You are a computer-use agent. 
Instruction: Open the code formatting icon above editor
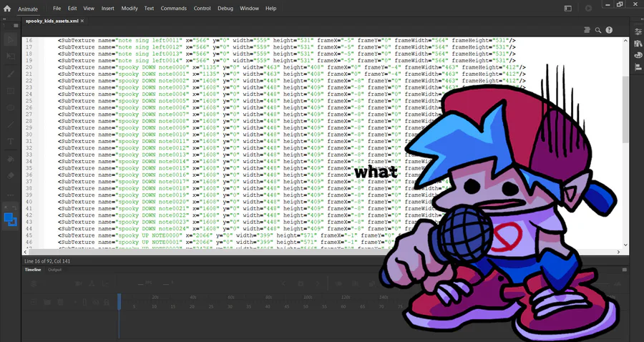click(x=587, y=30)
